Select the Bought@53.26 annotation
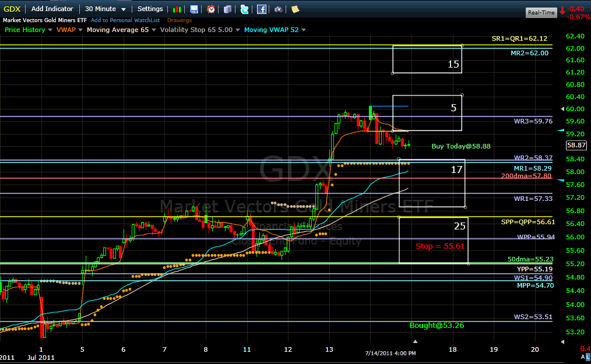The image size is (591, 364). [x=437, y=325]
